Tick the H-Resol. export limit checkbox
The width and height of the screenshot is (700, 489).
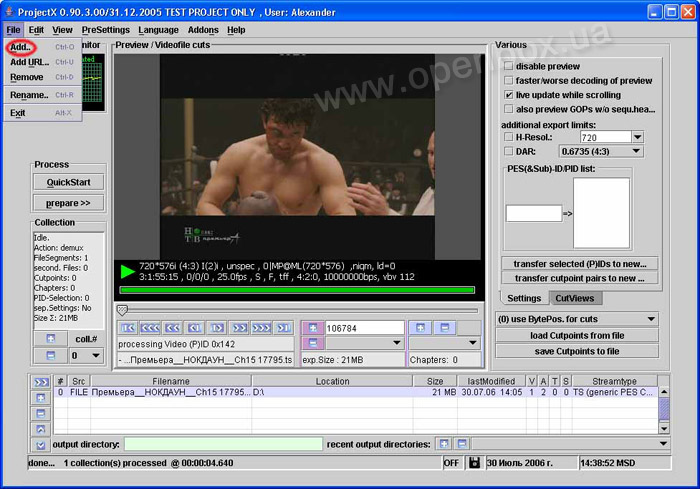pos(508,137)
